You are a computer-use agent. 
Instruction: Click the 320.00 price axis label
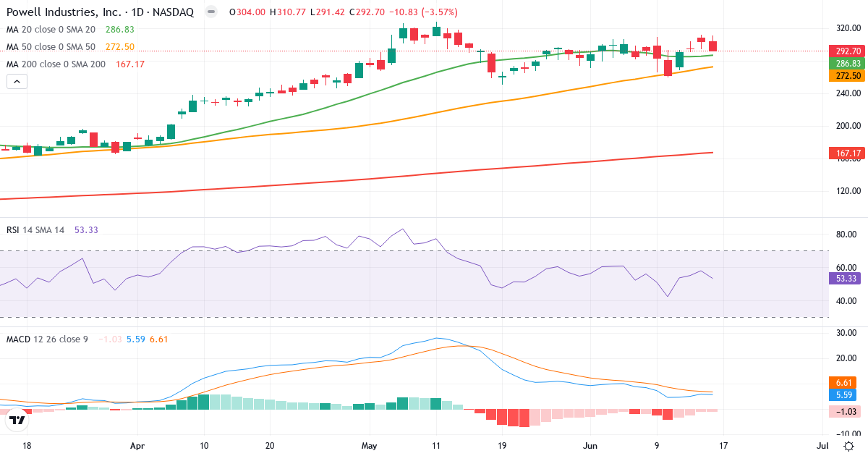tap(847, 28)
